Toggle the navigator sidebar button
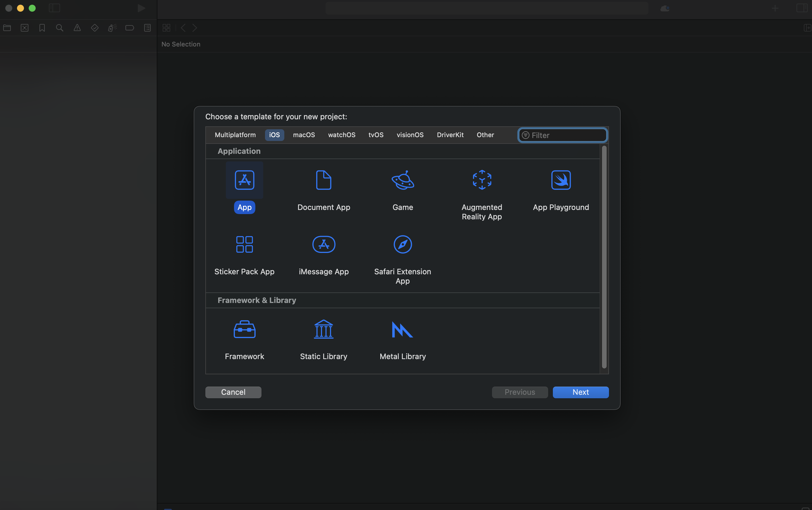Viewport: 812px width, 510px height. point(54,8)
